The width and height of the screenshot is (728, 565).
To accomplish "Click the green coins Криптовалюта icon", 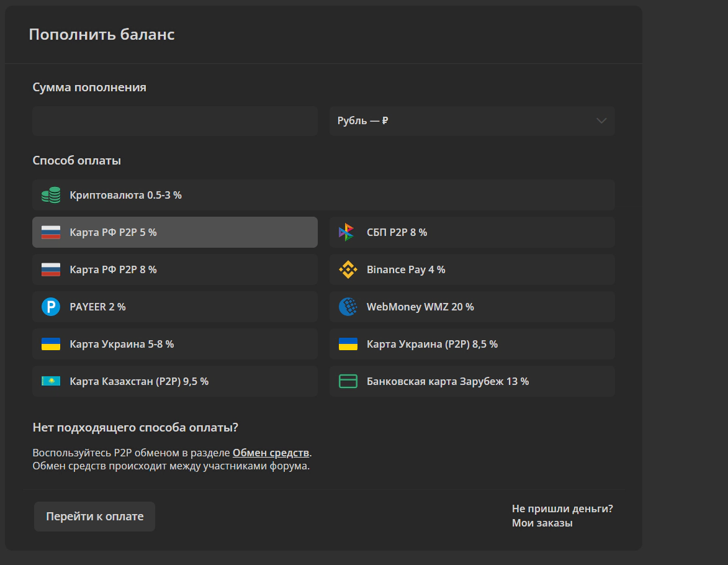I will pyautogui.click(x=51, y=195).
